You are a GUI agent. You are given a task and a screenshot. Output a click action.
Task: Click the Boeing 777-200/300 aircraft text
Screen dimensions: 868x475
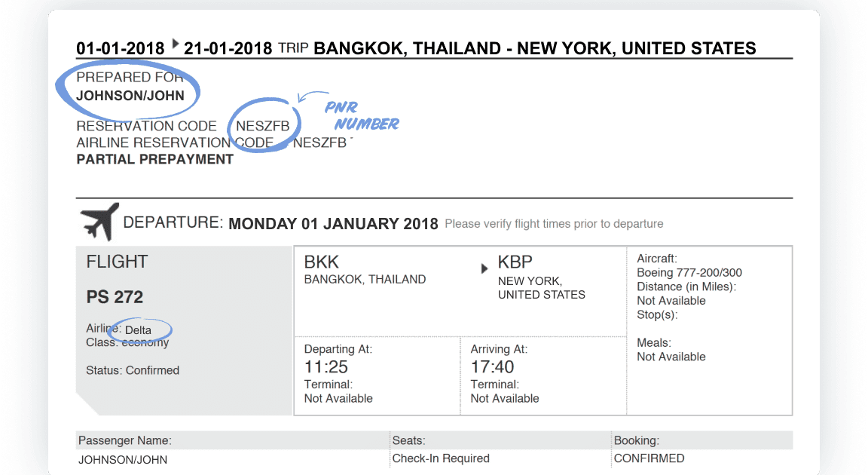pyautogui.click(x=689, y=273)
